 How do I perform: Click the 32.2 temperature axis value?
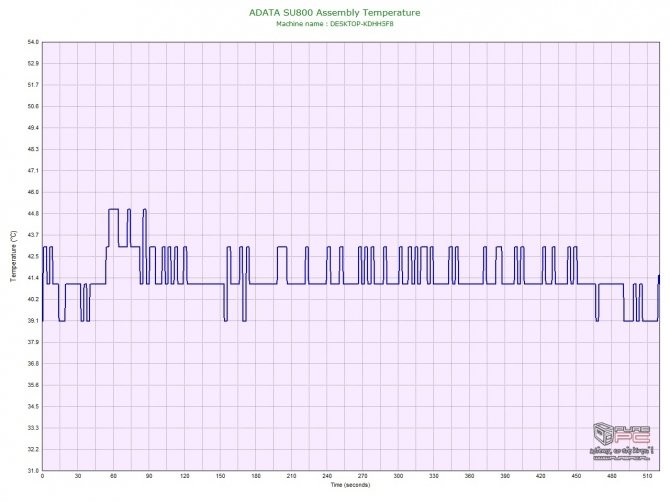[x=33, y=449]
